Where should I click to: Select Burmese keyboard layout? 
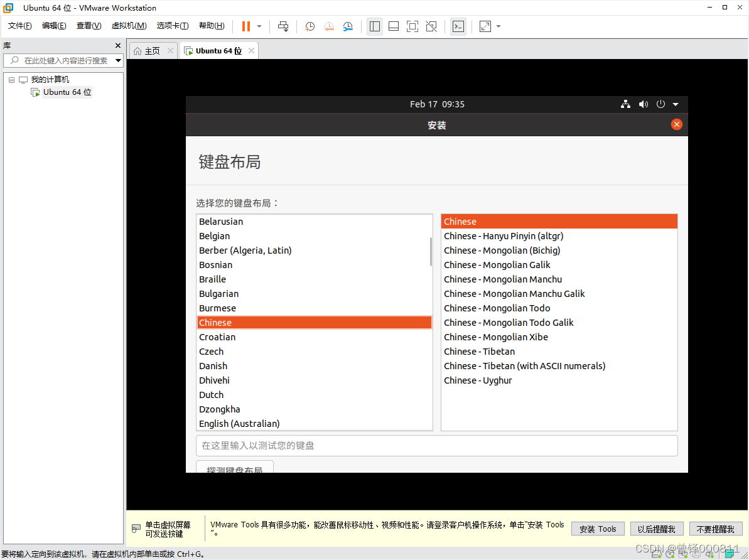pyautogui.click(x=314, y=308)
